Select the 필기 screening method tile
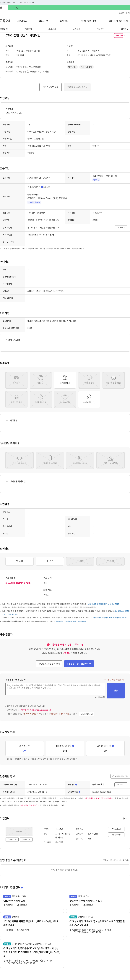Screen dimensions: 130x980 point(80,561)
